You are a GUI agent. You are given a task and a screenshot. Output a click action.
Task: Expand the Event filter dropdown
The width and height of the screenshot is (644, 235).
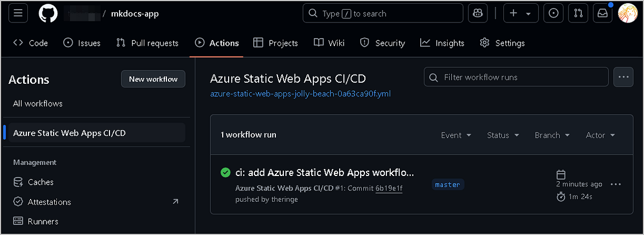pos(456,135)
